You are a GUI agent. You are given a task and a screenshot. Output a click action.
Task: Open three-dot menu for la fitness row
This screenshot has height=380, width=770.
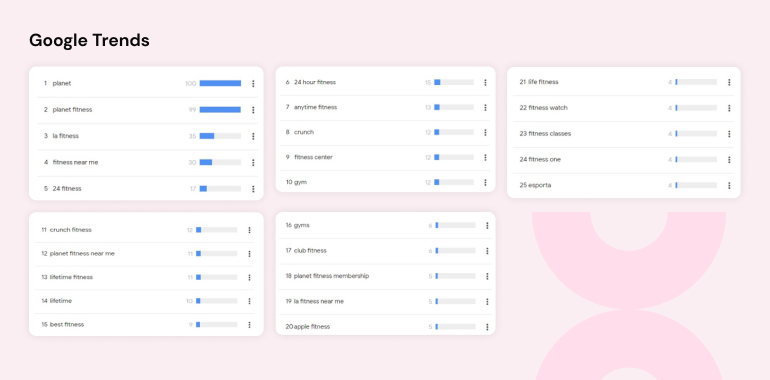pyautogui.click(x=253, y=136)
